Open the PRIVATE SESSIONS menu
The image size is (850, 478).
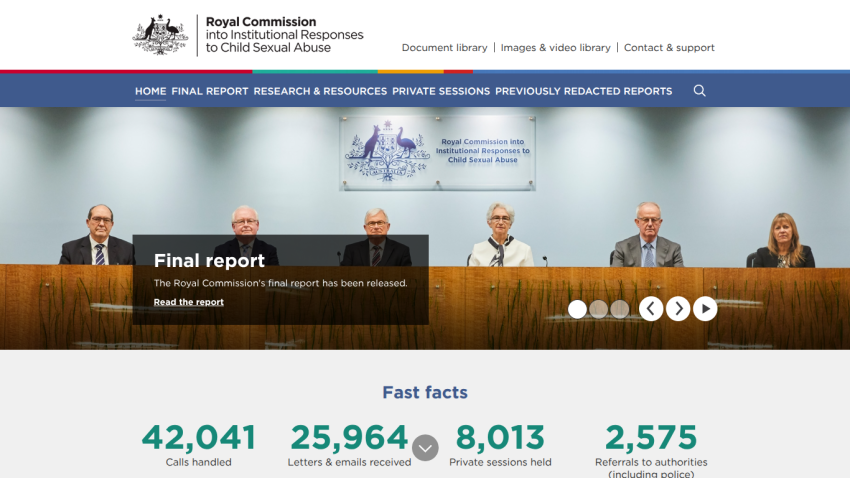[x=441, y=91]
